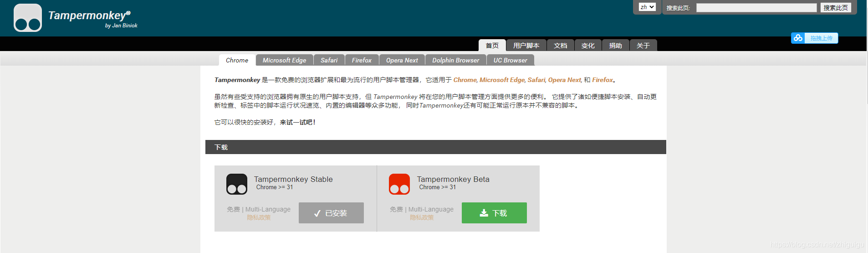This screenshot has height=253, width=868.
Task: Click the 来试一试吧! bold text
Action: tap(298, 122)
